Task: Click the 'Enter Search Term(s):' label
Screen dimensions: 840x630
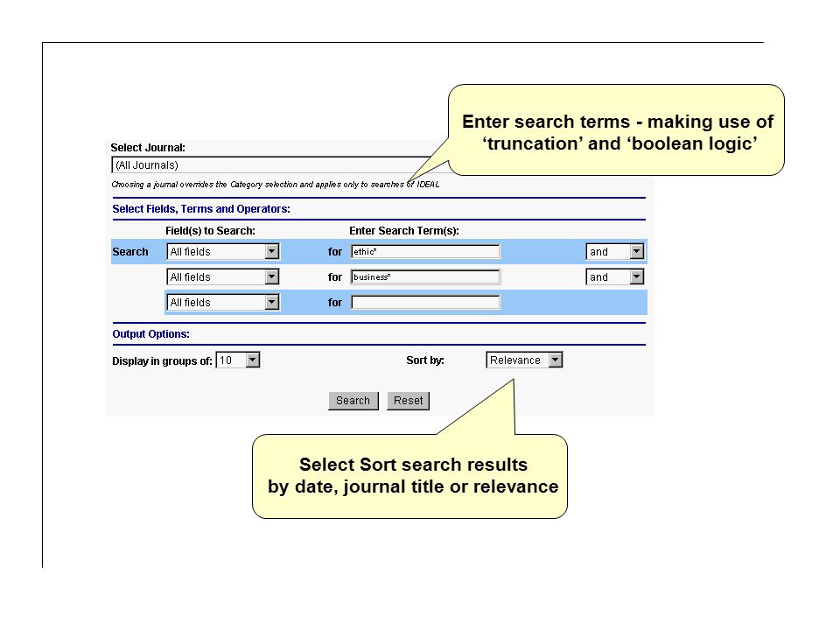Action: tap(404, 231)
